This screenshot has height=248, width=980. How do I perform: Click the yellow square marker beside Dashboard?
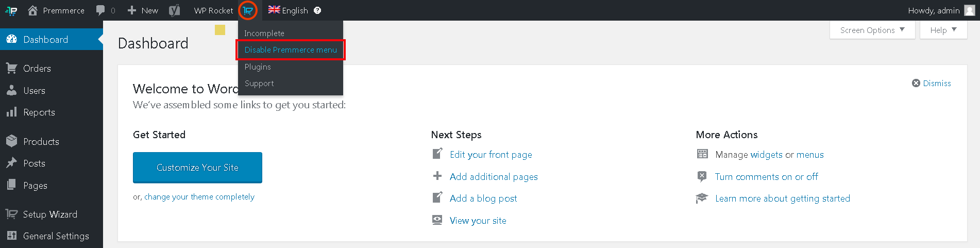[220, 30]
